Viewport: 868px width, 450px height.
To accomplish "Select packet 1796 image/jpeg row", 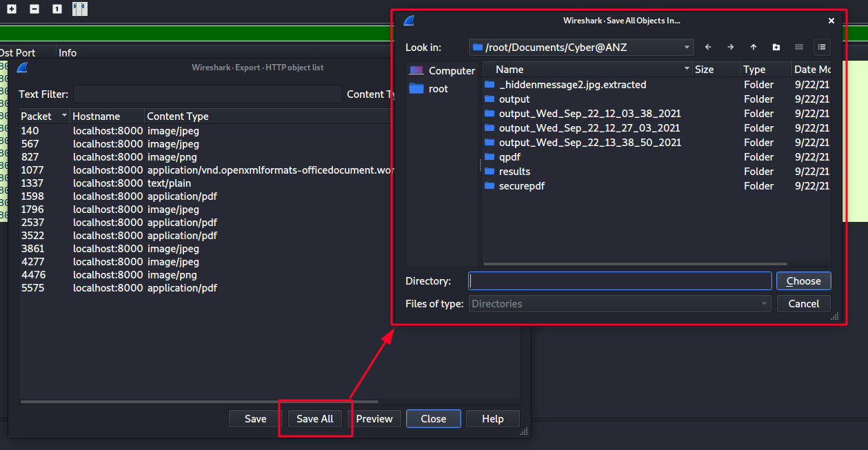I will pyautogui.click(x=206, y=209).
